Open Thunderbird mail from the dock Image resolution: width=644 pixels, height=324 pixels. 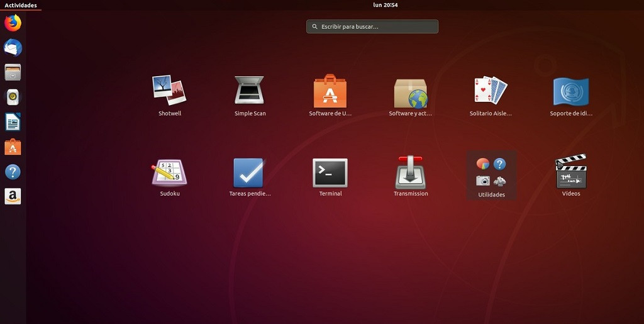point(13,48)
